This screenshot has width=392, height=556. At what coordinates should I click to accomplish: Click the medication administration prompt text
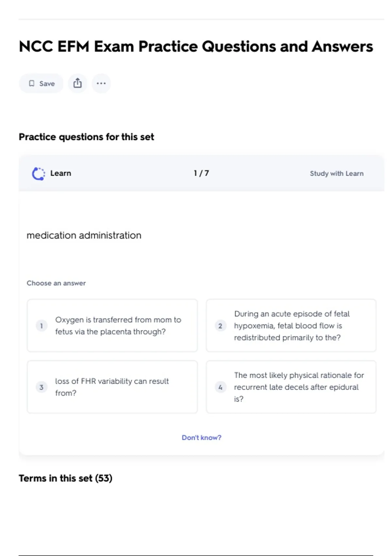(84, 235)
